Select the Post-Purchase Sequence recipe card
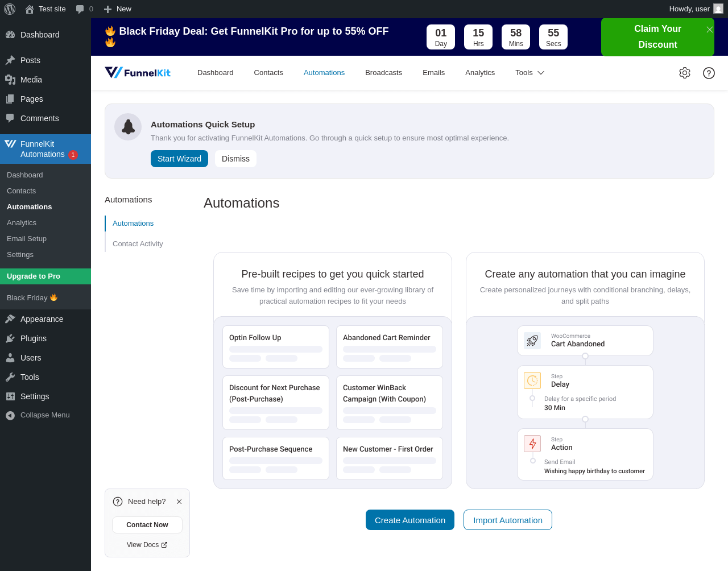This screenshot has height=571, width=728. (276, 458)
